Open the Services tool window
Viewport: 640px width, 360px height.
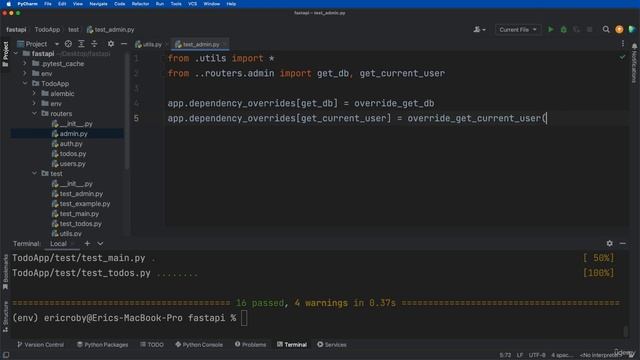[x=332, y=344]
